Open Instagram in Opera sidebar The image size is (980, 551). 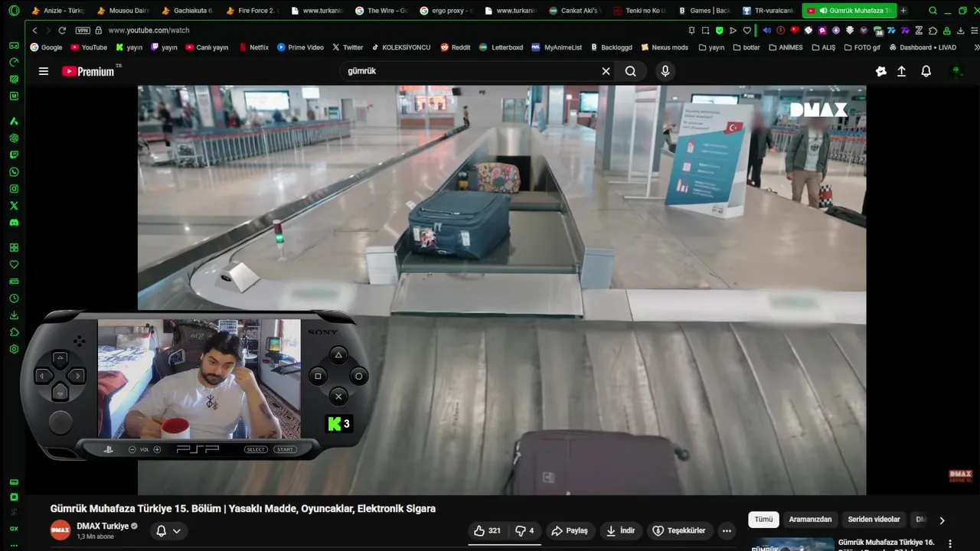click(x=14, y=189)
